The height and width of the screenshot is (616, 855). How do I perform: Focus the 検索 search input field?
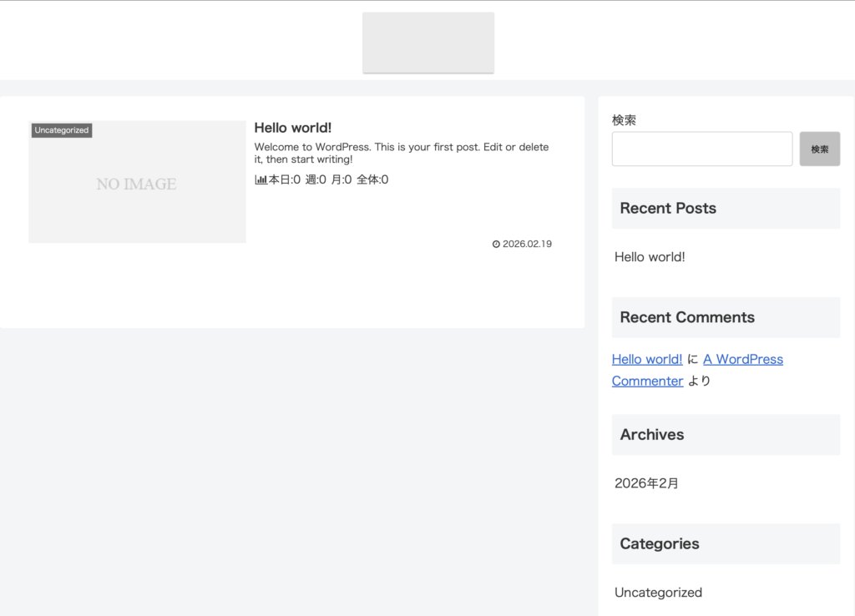tap(701, 149)
